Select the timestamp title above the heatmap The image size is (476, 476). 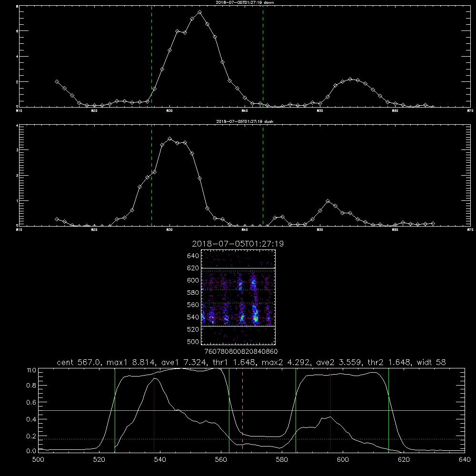(x=238, y=244)
